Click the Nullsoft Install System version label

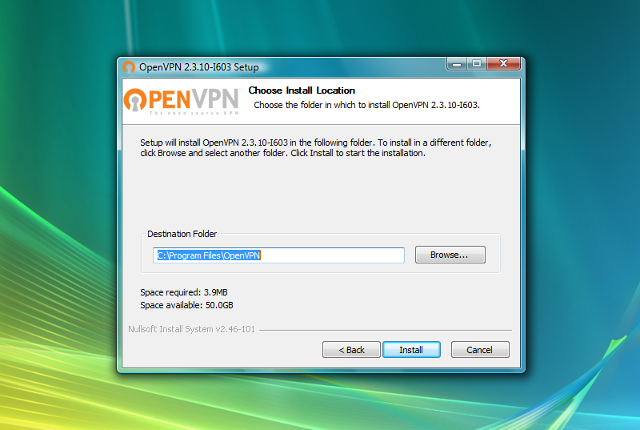191,329
